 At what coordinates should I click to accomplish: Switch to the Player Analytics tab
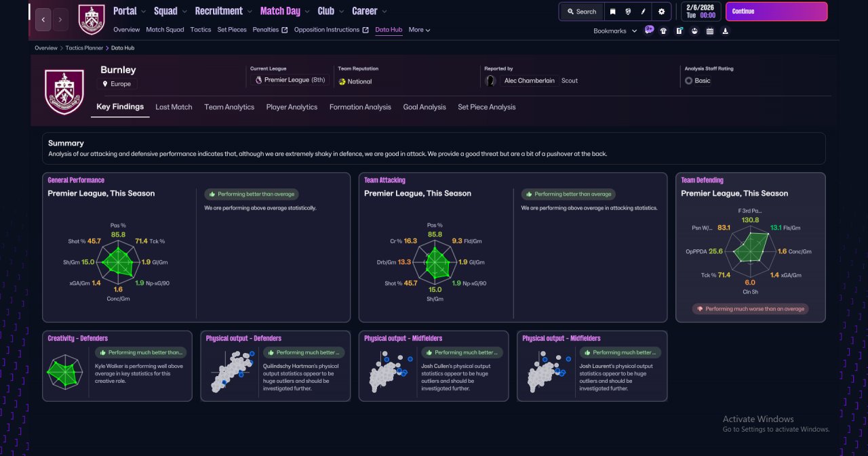tap(292, 107)
